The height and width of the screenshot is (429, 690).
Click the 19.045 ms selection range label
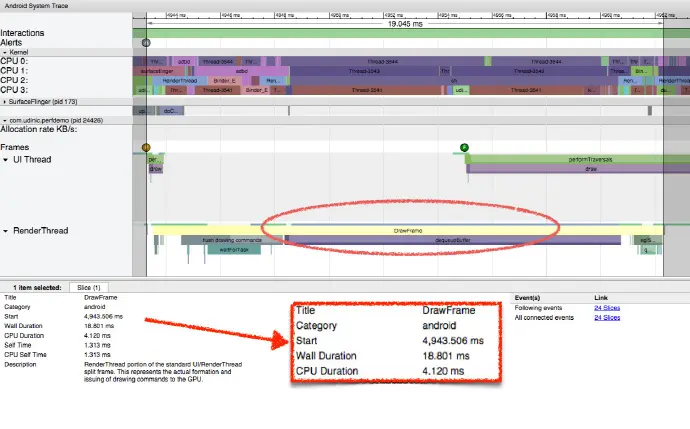405,24
